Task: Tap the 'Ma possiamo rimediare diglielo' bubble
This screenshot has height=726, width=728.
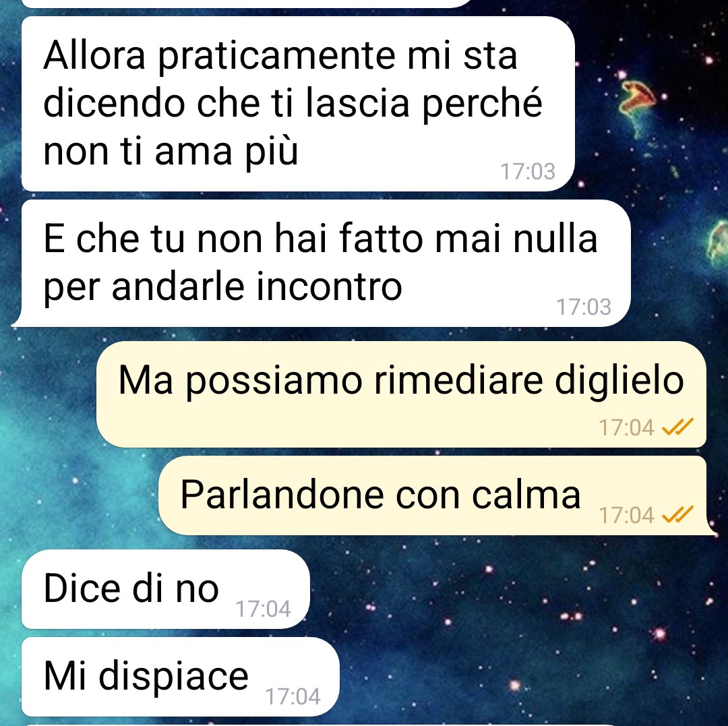Action: 401,394
